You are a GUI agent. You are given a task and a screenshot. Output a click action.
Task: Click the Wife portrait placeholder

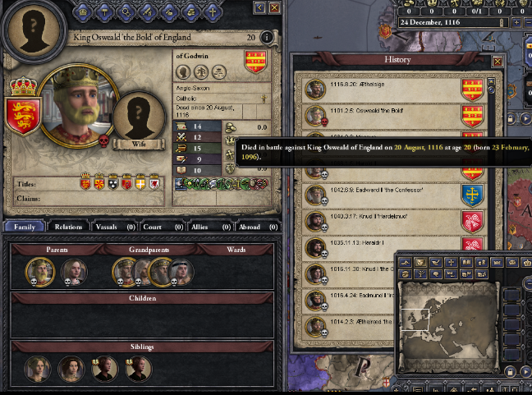coord(139,117)
